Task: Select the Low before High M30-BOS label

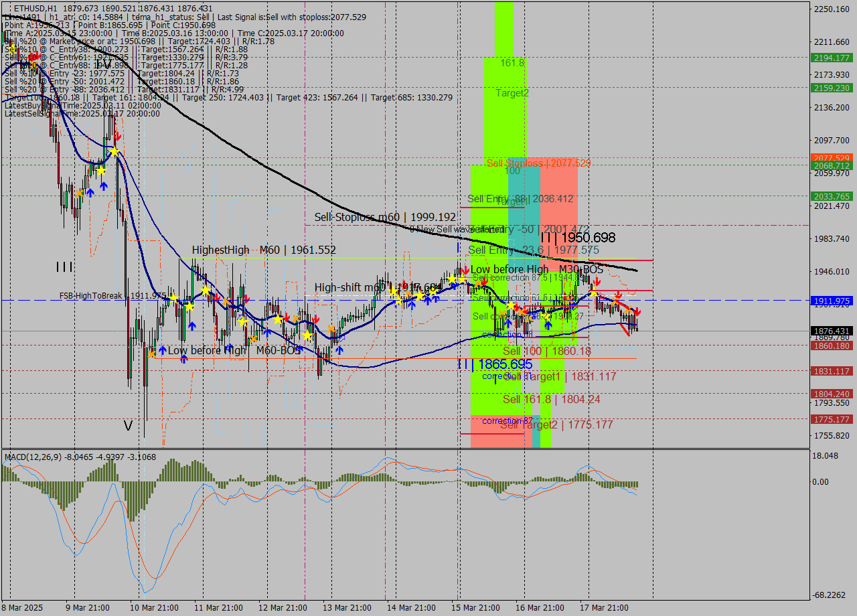Action: point(536,270)
